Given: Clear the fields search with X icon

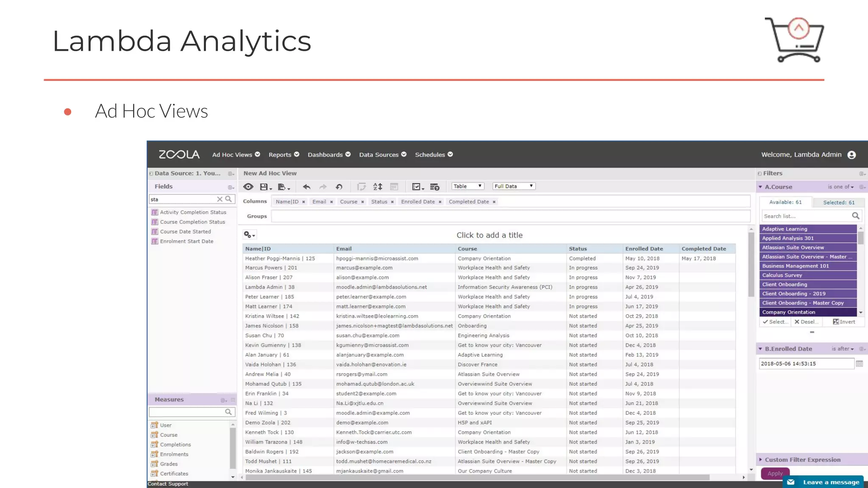Looking at the screenshot, I should tap(220, 199).
